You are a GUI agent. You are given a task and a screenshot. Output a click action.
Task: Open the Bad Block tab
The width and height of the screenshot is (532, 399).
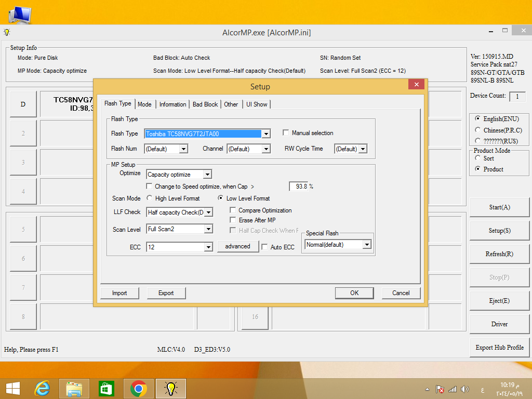pos(205,104)
